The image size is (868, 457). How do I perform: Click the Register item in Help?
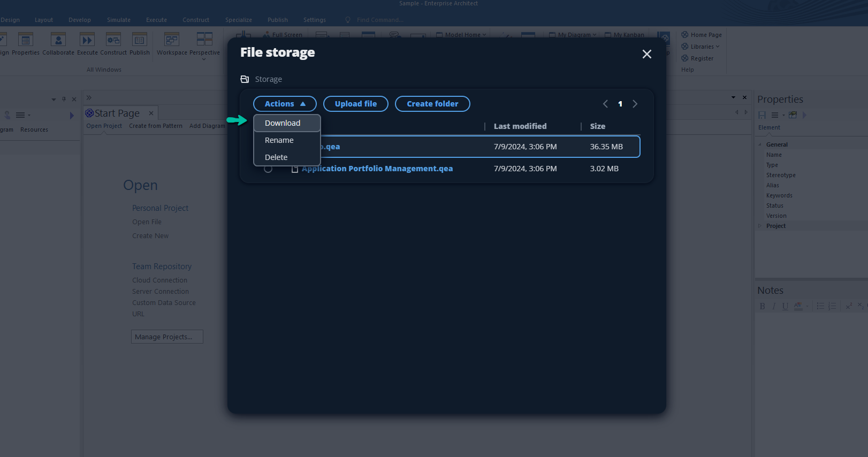(697, 58)
